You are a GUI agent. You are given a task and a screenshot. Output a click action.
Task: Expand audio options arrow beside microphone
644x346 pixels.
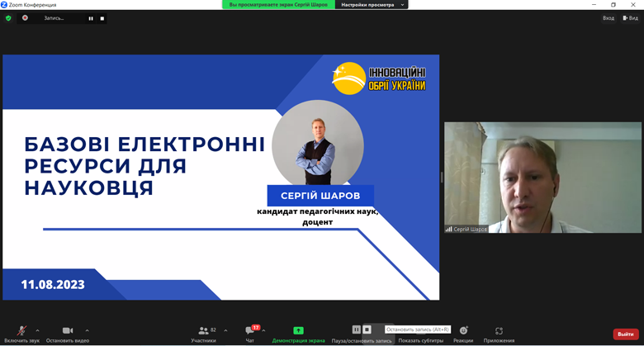(37, 330)
